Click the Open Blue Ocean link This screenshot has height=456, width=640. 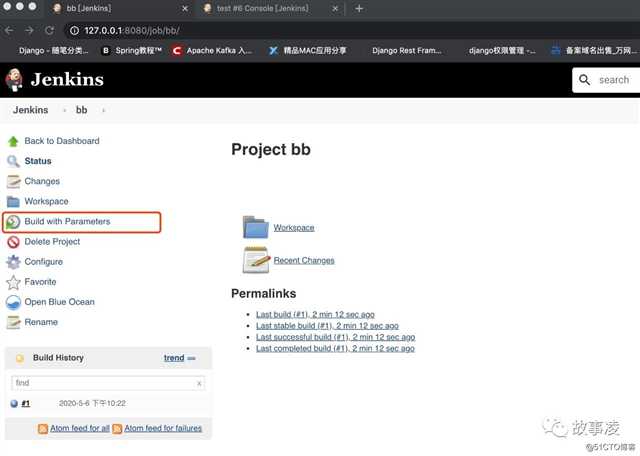click(60, 303)
